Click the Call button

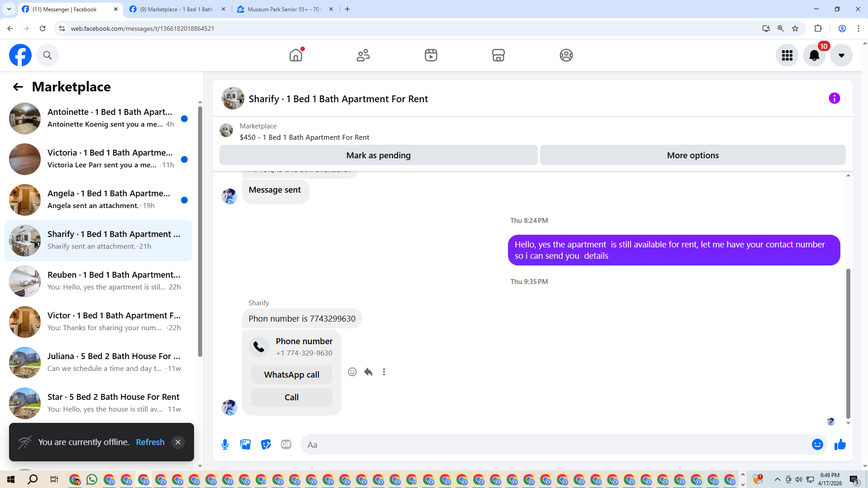click(x=292, y=398)
